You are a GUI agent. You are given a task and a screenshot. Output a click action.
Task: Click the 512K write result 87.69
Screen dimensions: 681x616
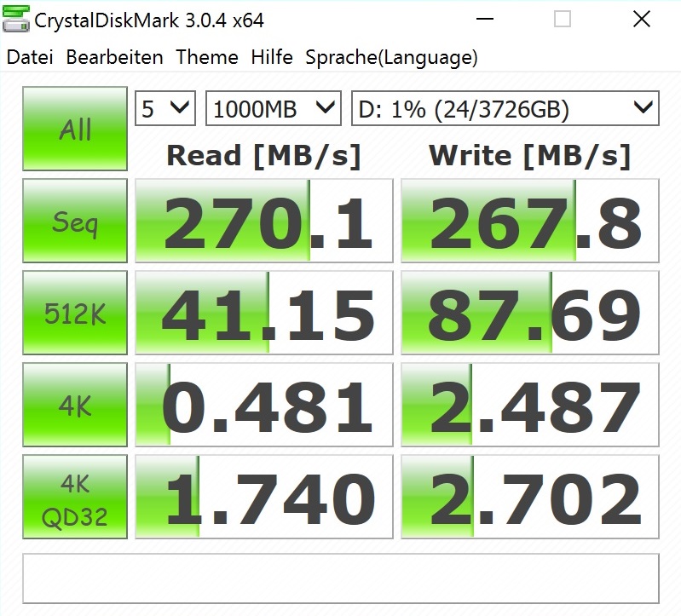tap(530, 313)
